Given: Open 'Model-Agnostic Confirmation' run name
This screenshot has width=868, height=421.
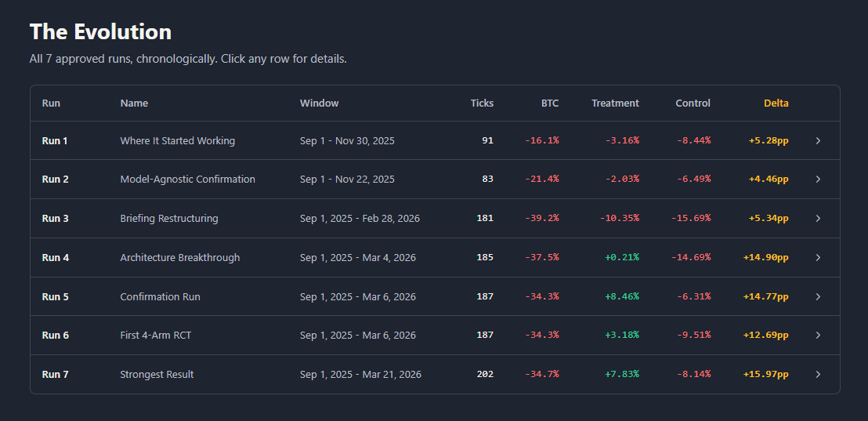Looking at the screenshot, I should click(188, 180).
